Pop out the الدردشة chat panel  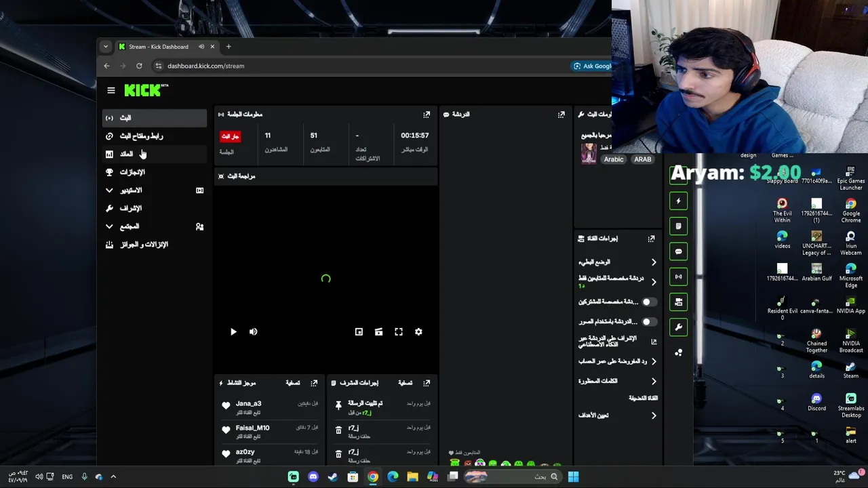[561, 115]
